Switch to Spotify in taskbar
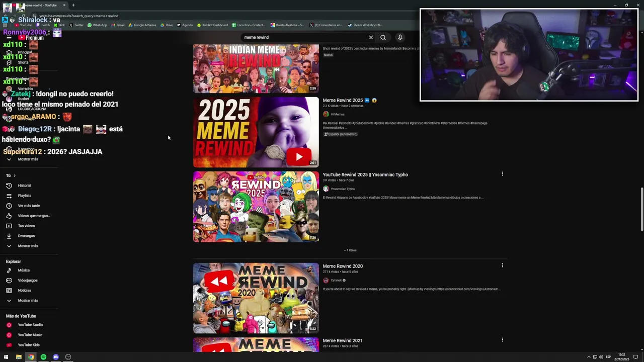 pyautogui.click(x=43, y=357)
